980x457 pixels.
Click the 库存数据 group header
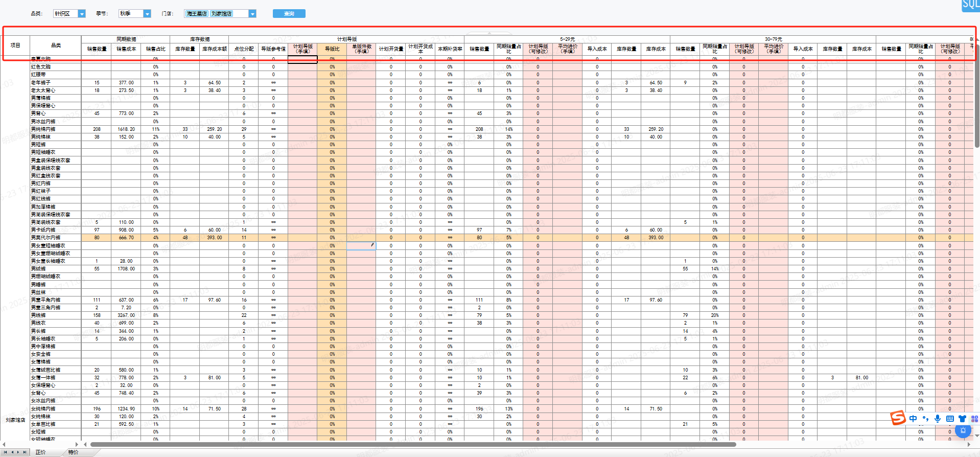[199, 39]
